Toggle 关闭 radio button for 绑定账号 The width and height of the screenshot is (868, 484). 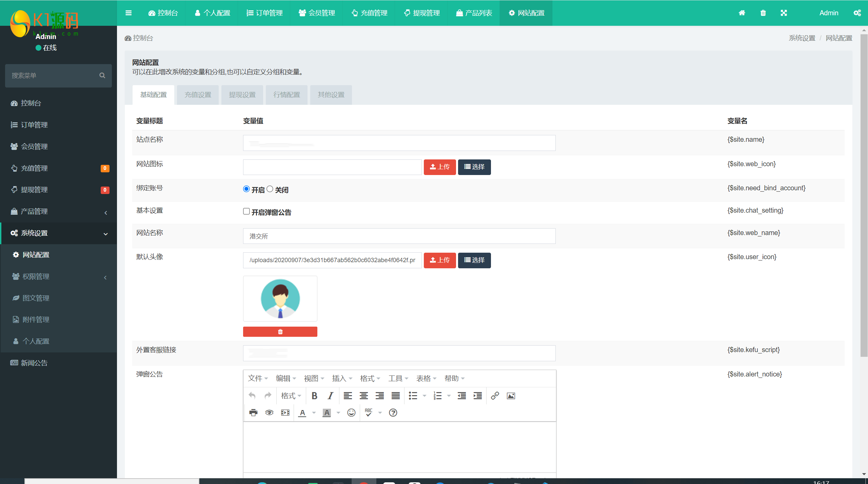click(x=270, y=189)
